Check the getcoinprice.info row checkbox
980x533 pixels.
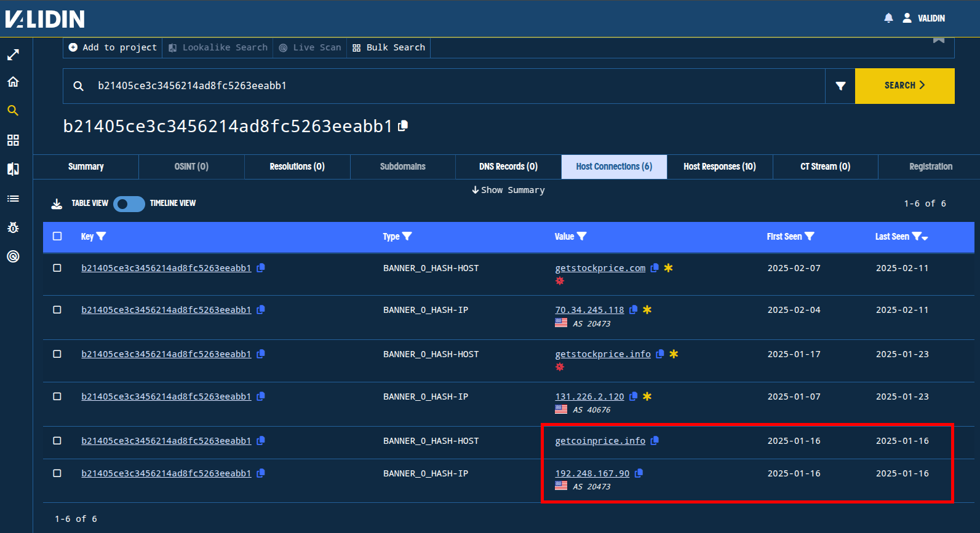point(57,441)
